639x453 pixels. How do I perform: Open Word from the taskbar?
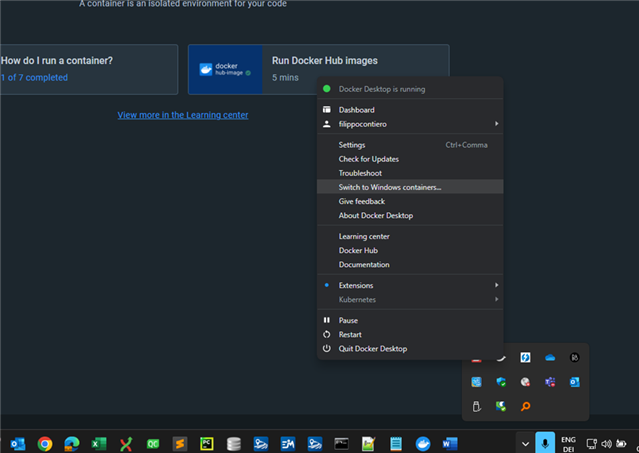pyautogui.click(x=450, y=444)
